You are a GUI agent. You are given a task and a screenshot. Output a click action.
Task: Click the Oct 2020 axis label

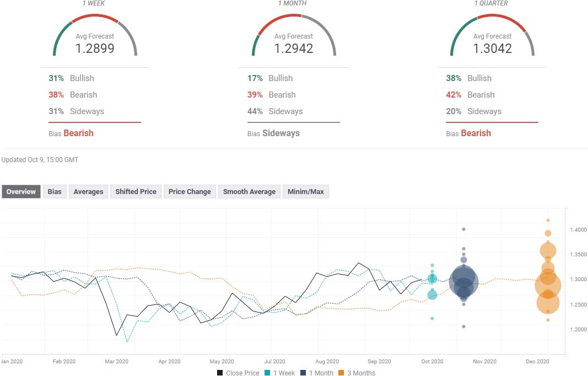click(x=432, y=361)
